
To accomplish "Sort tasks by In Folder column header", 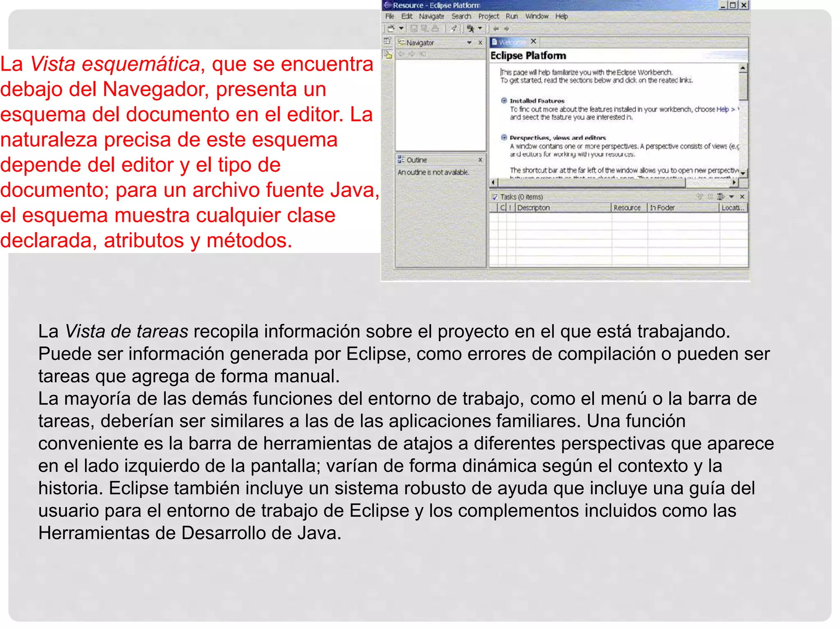I will click(683, 208).
